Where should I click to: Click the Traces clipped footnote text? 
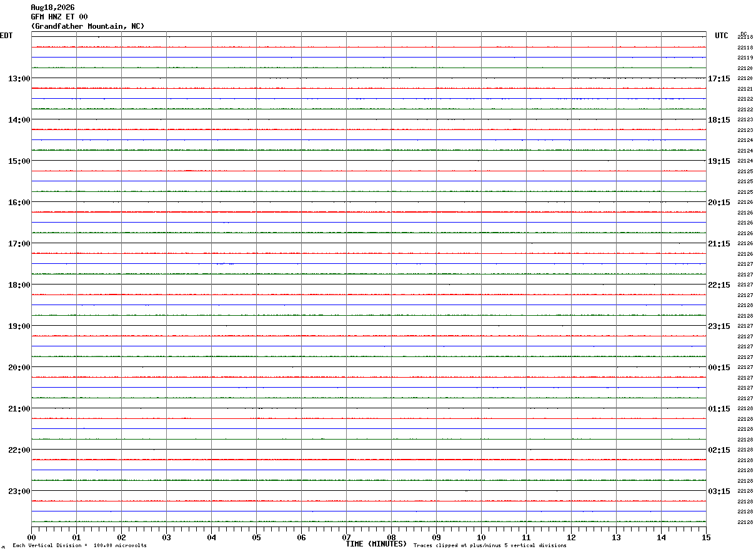click(x=490, y=546)
